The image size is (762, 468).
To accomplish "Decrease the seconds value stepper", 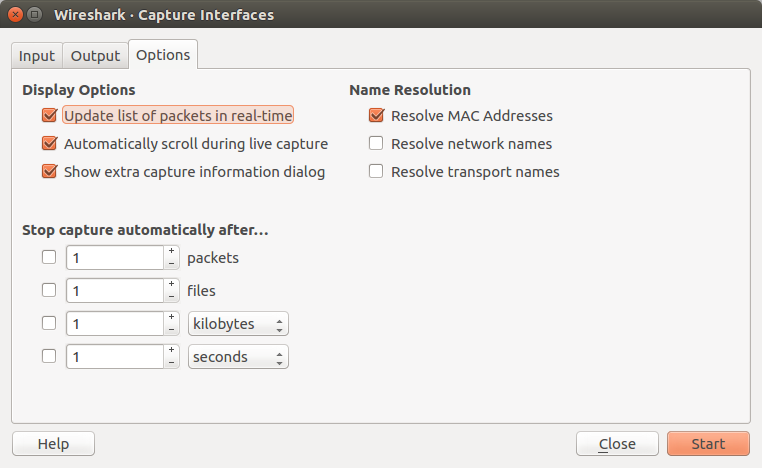I will pos(172,363).
